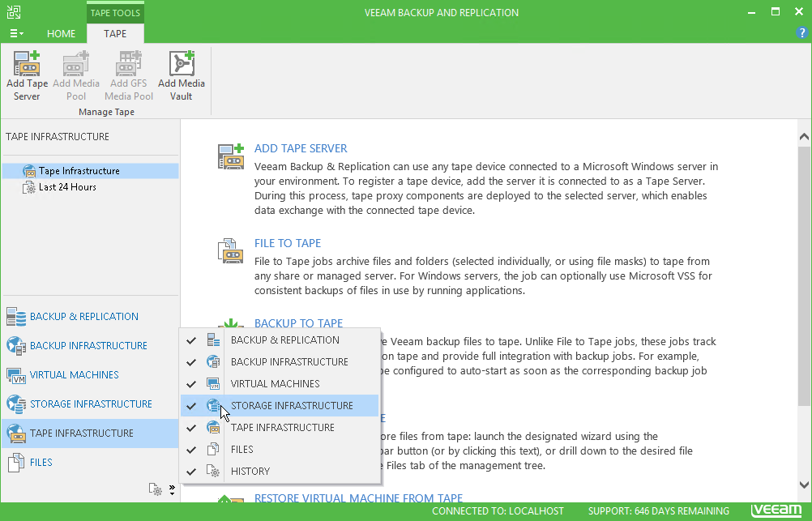Viewport: 812px width, 521px height.
Task: Choose BACKUP & REPLICATION in the popup menu
Action: pyautogui.click(x=280, y=340)
